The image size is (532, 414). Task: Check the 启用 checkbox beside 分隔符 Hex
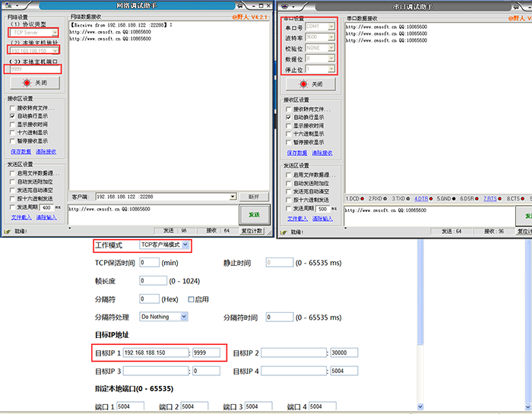click(192, 299)
